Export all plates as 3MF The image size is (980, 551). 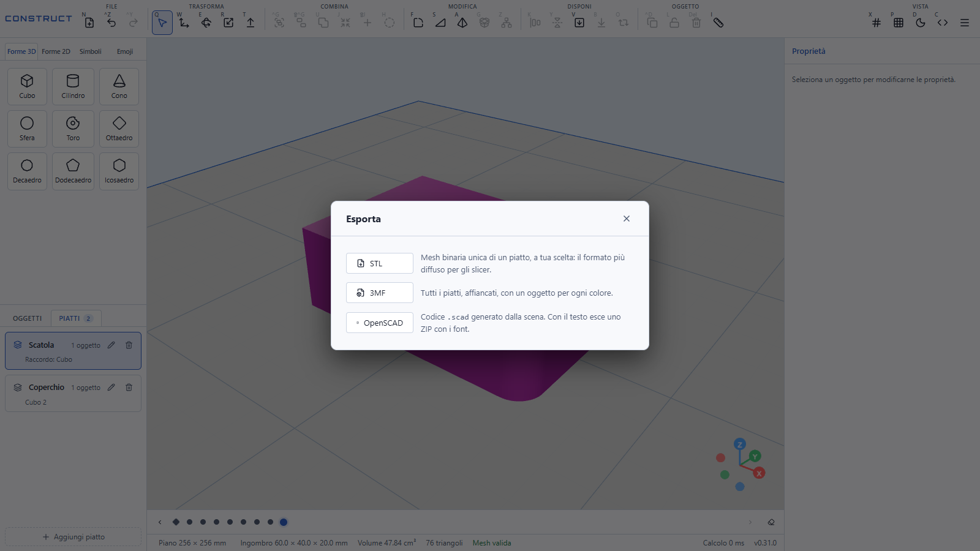(x=380, y=293)
